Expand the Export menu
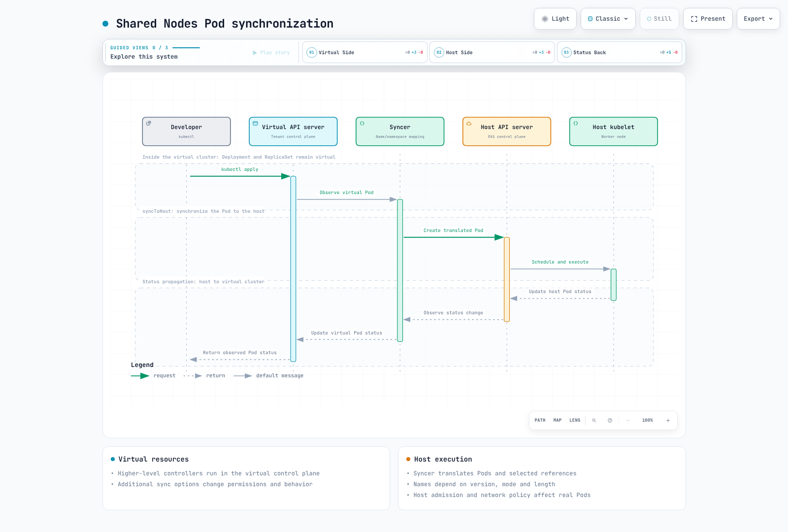Viewport: 788px width, 532px height. tap(758, 19)
